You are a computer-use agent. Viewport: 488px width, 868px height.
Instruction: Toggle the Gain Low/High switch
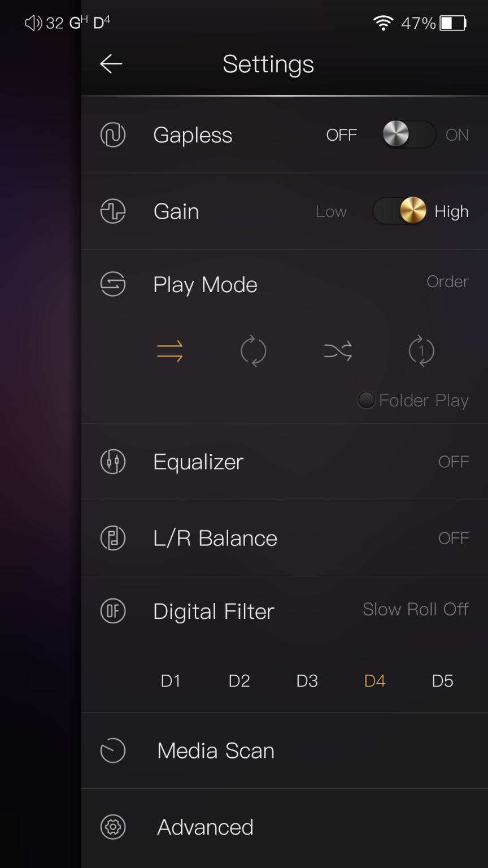400,211
